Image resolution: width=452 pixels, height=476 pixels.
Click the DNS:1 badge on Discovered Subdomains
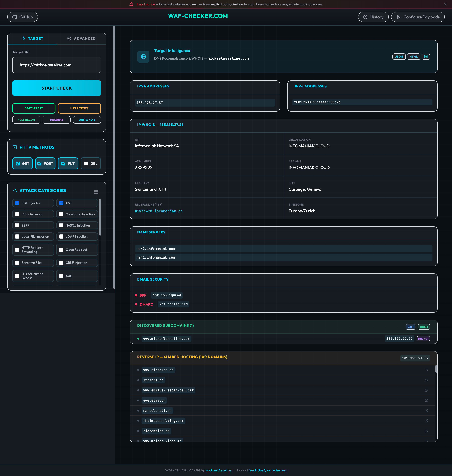(x=424, y=327)
